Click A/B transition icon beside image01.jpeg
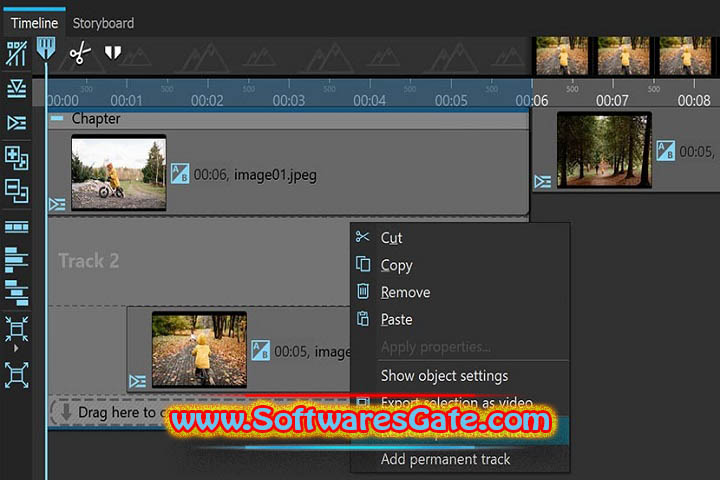720x480 pixels. click(180, 174)
